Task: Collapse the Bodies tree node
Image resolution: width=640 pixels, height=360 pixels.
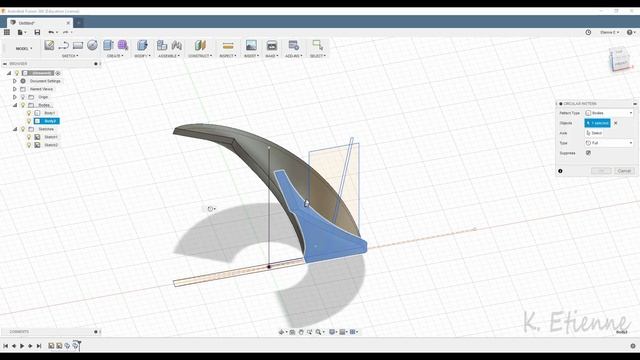Action: 15,105
